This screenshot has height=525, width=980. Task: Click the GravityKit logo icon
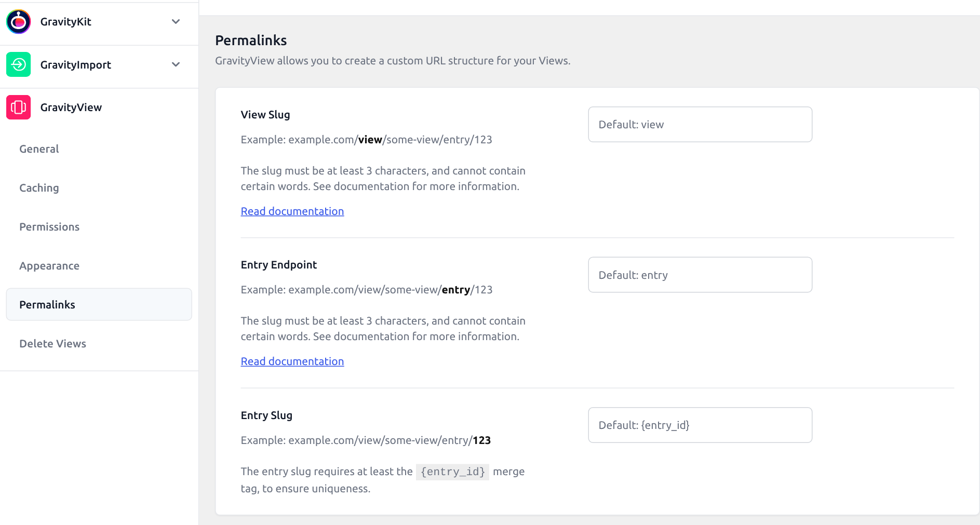(19, 22)
